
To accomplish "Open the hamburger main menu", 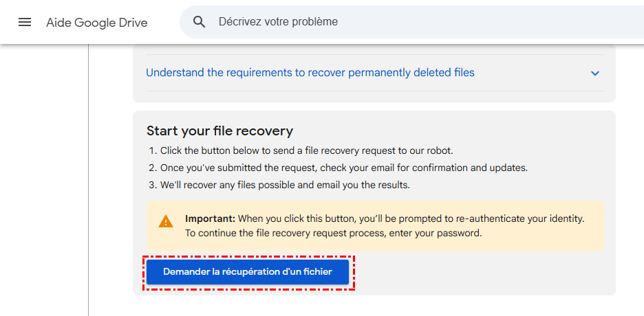I will [x=25, y=22].
